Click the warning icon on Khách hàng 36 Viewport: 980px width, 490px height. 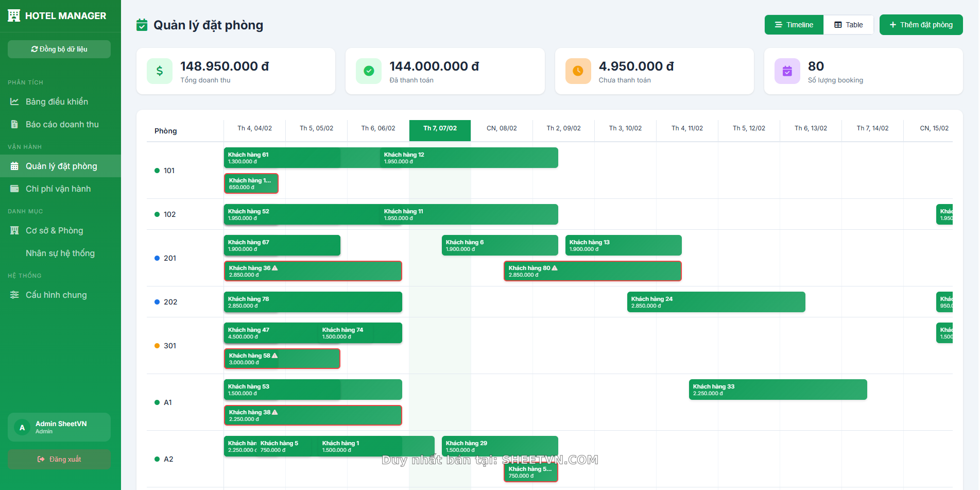[275, 268]
